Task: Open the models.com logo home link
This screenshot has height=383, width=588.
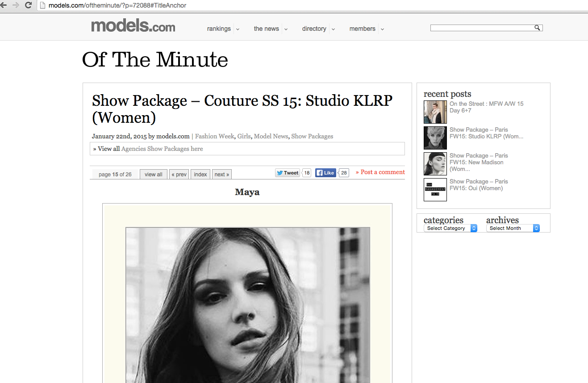Action: 133,26
